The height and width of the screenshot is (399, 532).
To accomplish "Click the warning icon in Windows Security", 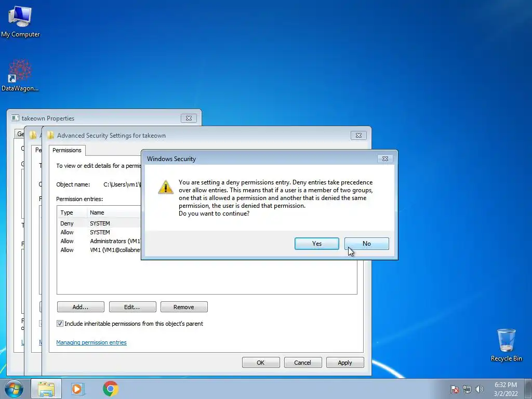I will pyautogui.click(x=166, y=187).
